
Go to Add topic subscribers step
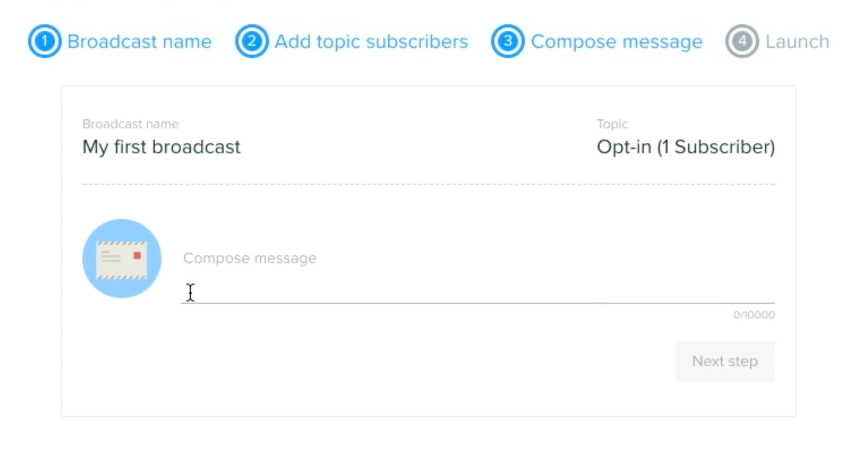(371, 42)
